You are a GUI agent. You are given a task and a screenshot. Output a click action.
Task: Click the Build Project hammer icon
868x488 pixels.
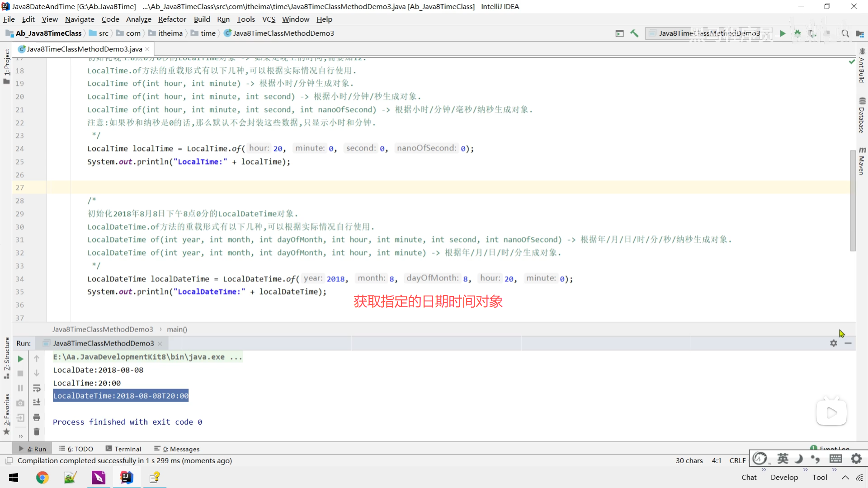tap(634, 33)
